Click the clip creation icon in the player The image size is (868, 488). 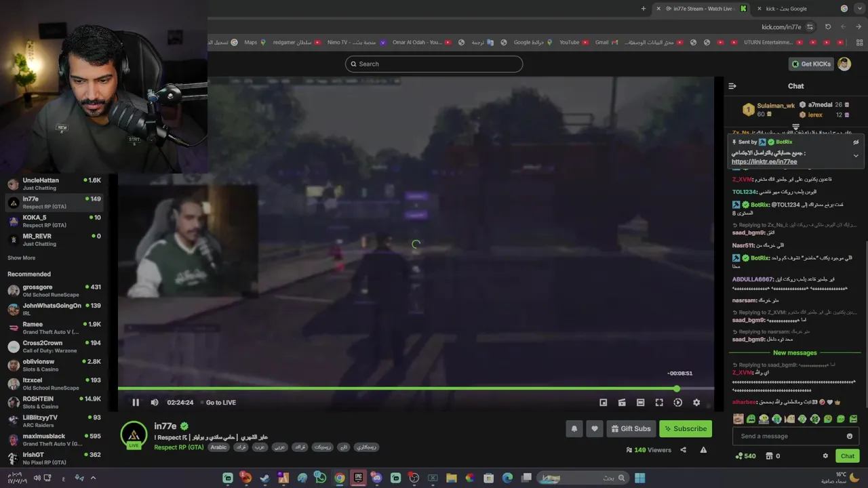622,403
